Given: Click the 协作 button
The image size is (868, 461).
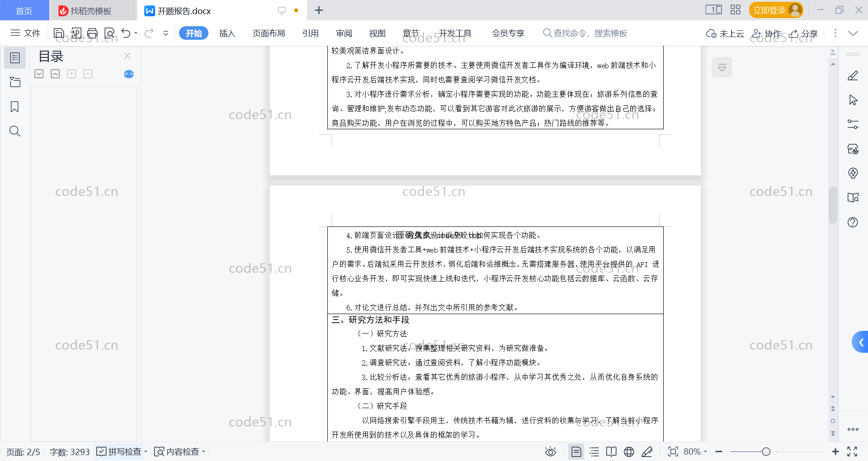Looking at the screenshot, I should (x=766, y=33).
